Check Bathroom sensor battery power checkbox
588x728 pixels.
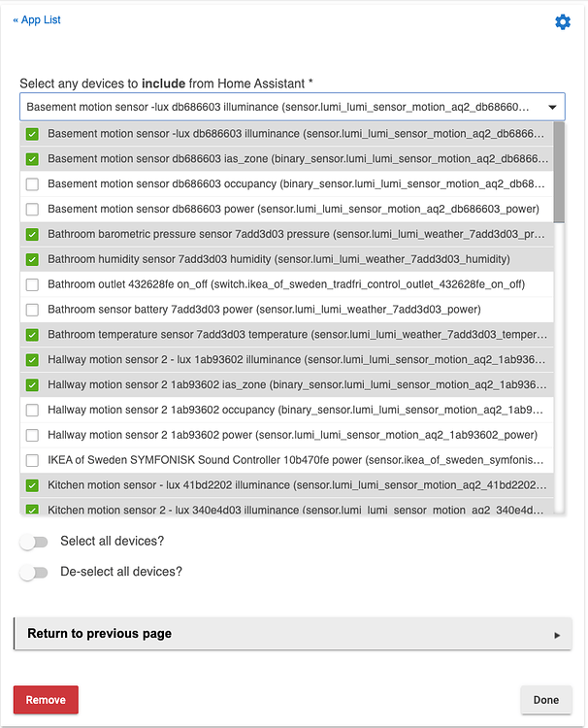33,310
